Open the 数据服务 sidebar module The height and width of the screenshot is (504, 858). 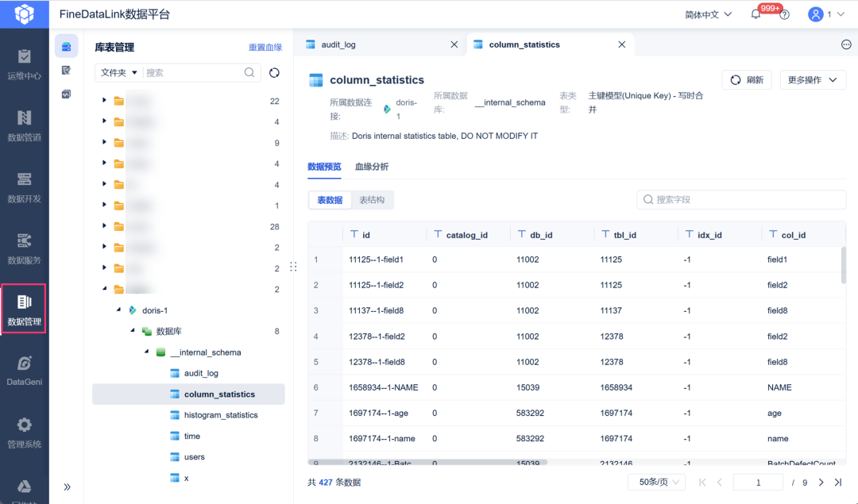tap(24, 248)
